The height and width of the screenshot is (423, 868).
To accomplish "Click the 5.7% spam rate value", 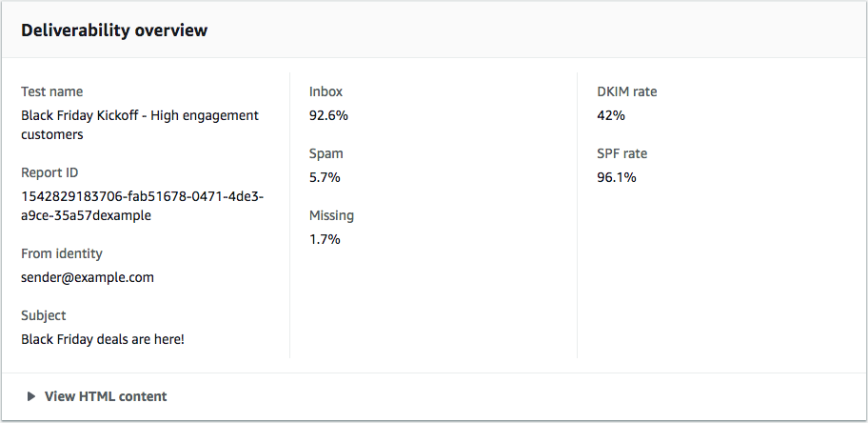I will pyautogui.click(x=325, y=177).
